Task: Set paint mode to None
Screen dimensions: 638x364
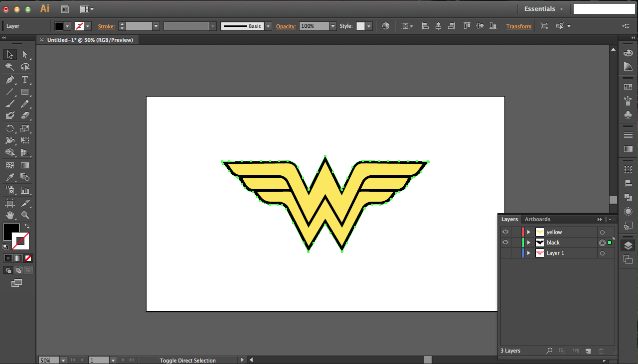Action: coord(28,258)
